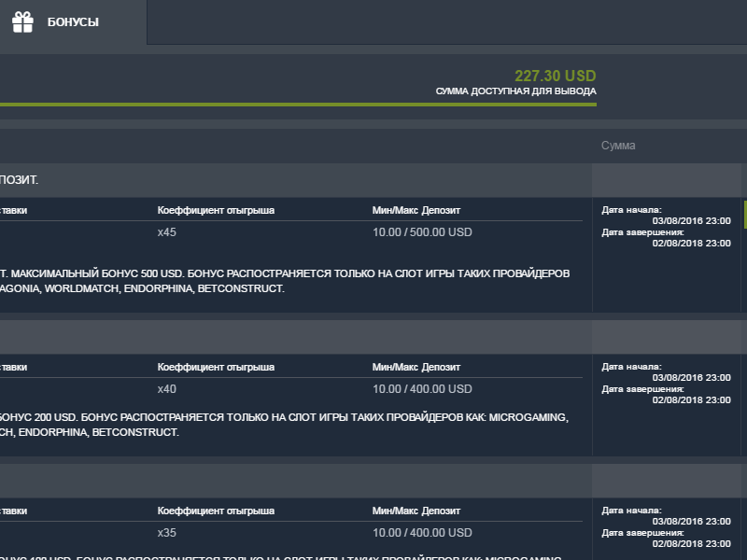Click the 227.30 USD balance amount
This screenshot has width=747, height=560.
pyautogui.click(x=555, y=76)
